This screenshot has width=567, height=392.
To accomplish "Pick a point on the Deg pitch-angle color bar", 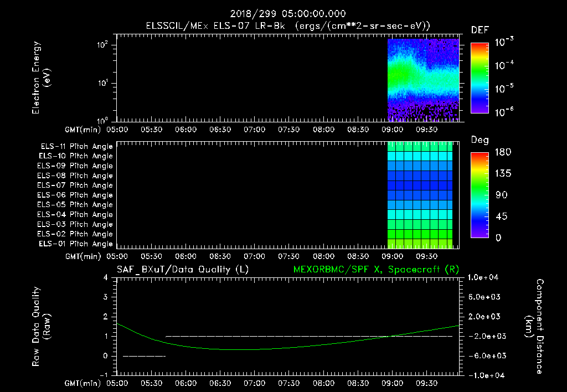I will tap(480, 195).
